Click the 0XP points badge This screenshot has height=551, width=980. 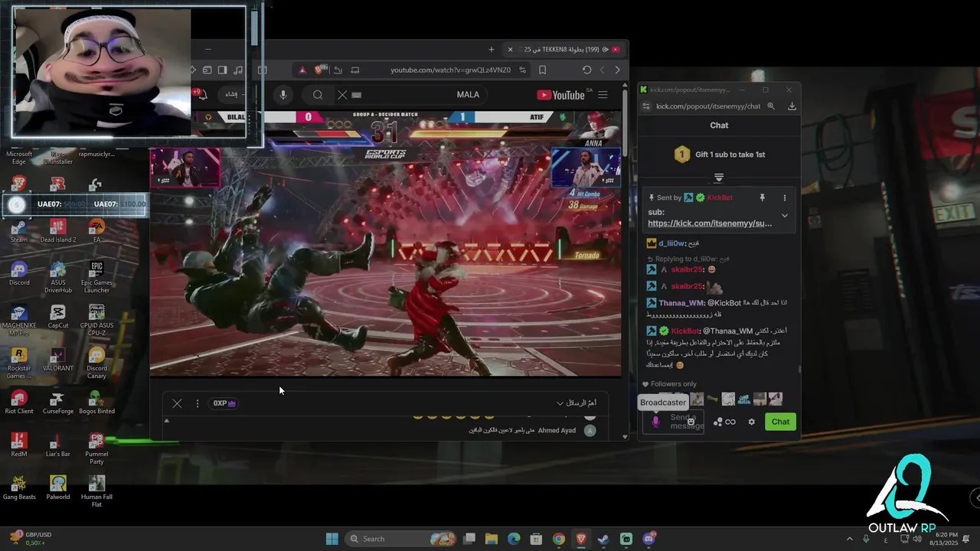224,403
